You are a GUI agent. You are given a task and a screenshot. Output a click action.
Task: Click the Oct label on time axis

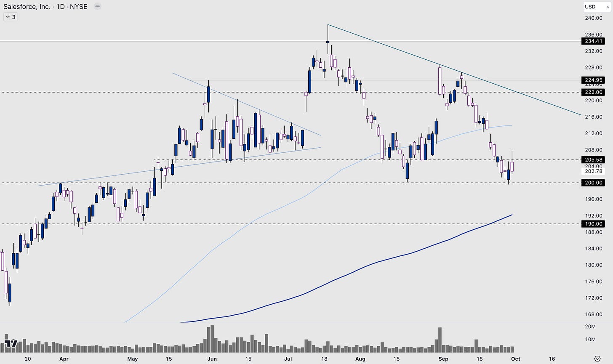(516, 359)
